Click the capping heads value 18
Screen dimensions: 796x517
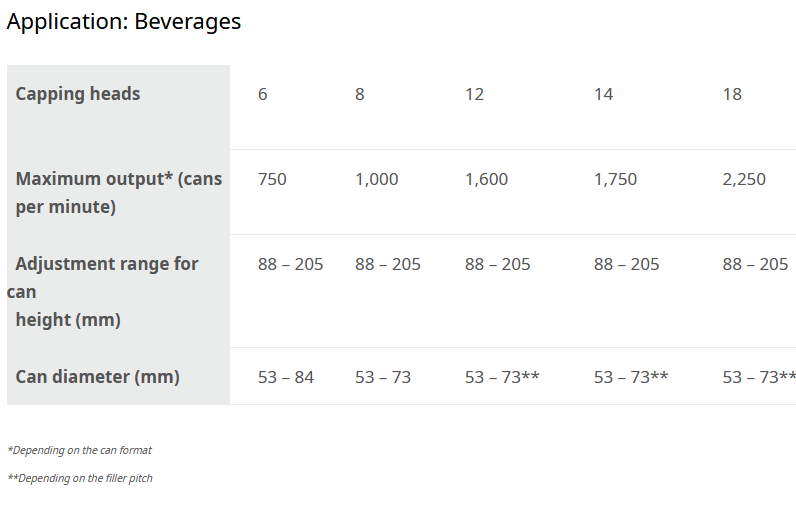(732, 94)
